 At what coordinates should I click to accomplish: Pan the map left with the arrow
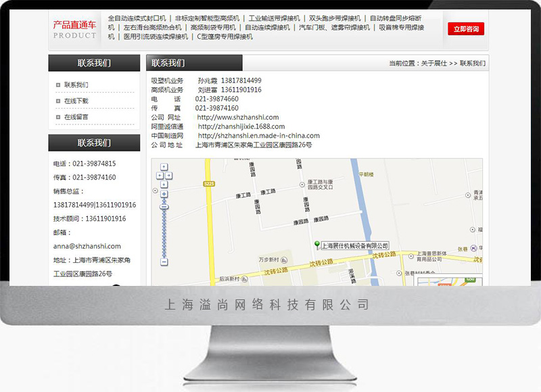159,175
